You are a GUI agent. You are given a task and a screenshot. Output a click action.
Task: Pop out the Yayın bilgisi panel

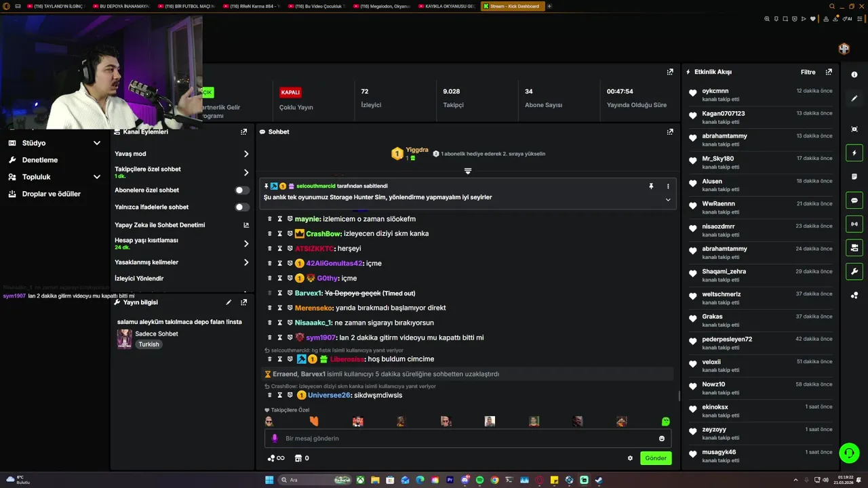click(243, 302)
